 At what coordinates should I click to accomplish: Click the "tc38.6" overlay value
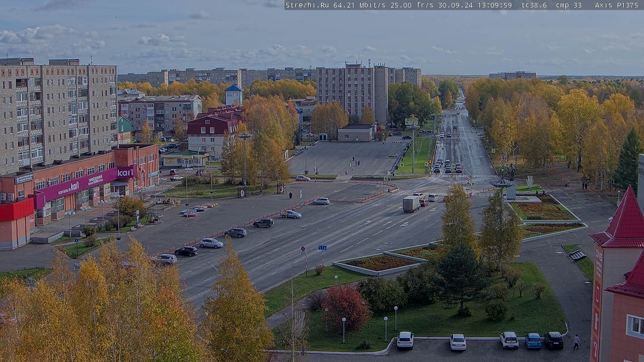tap(534, 5)
